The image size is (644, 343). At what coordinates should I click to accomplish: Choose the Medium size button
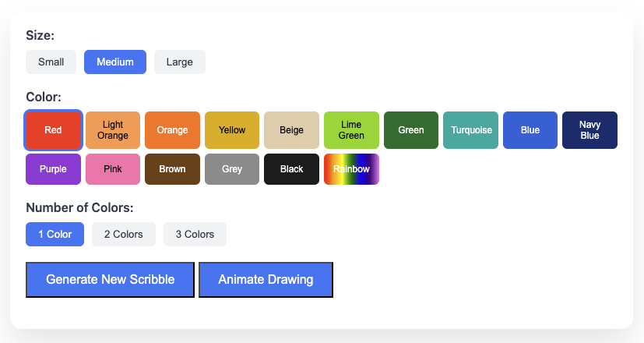[115, 62]
